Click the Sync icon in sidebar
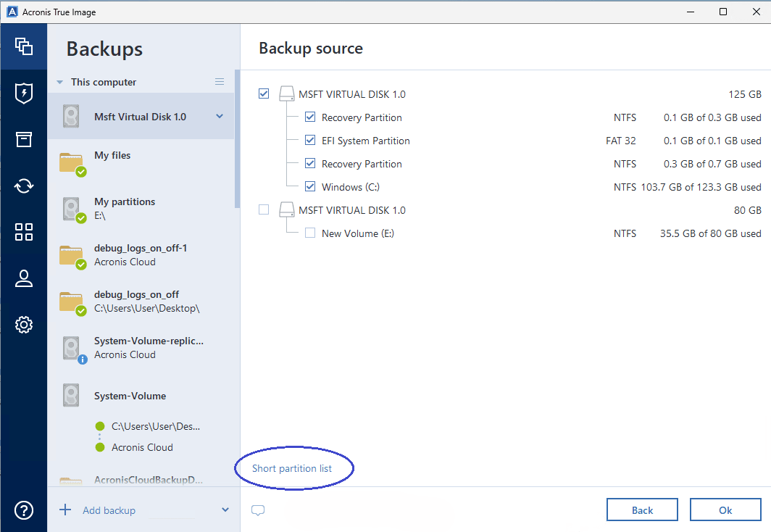The width and height of the screenshot is (771, 532). point(23,186)
